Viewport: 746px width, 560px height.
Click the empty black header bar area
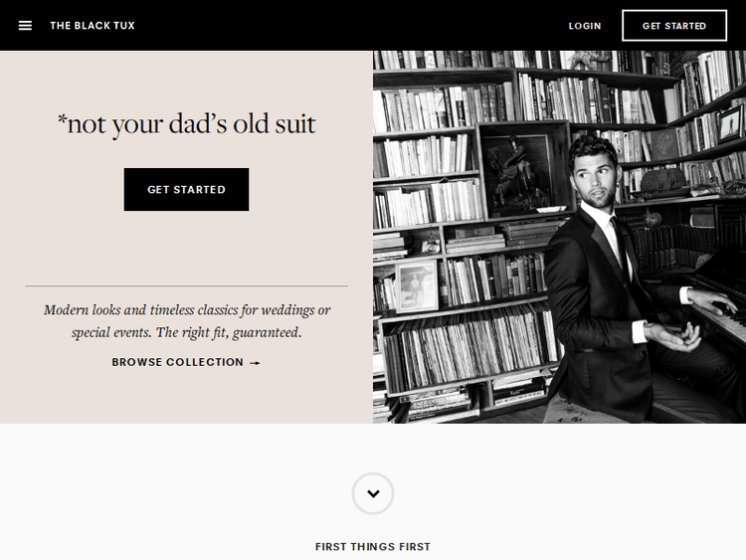coord(348,26)
